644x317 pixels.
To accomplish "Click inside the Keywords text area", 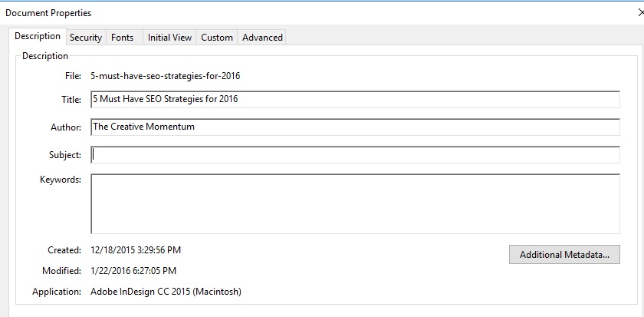I will (355, 203).
